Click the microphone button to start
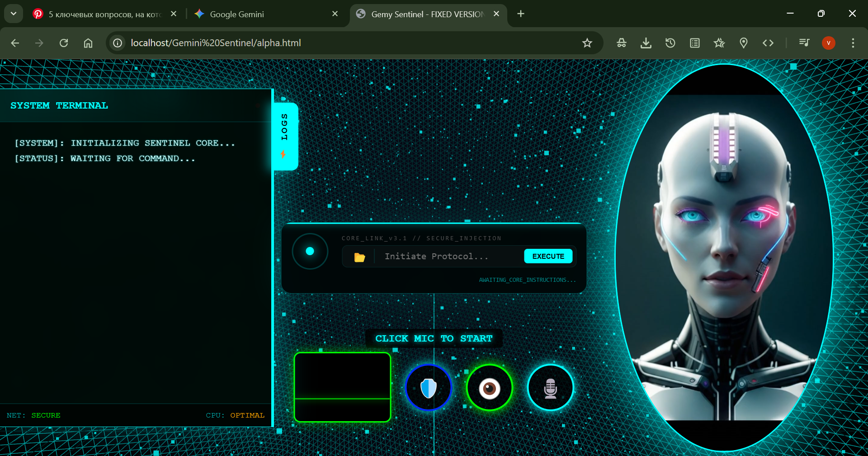 coord(551,388)
